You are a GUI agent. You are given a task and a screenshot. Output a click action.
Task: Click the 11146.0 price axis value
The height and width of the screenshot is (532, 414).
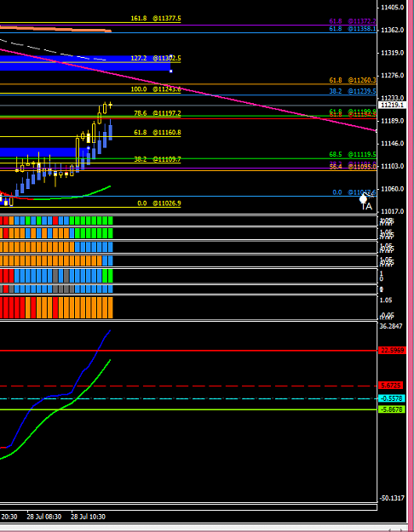click(392, 144)
